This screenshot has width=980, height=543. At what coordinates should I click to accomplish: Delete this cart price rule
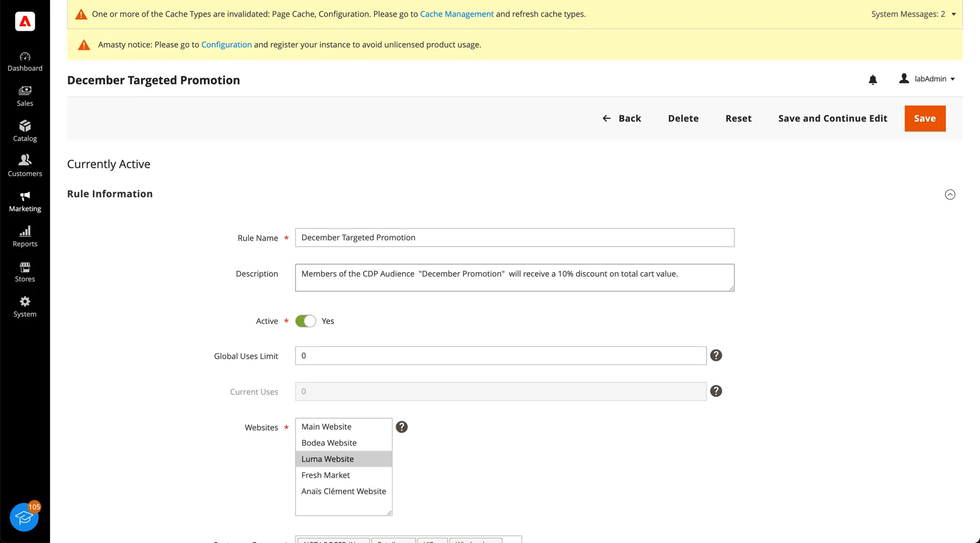tap(683, 118)
